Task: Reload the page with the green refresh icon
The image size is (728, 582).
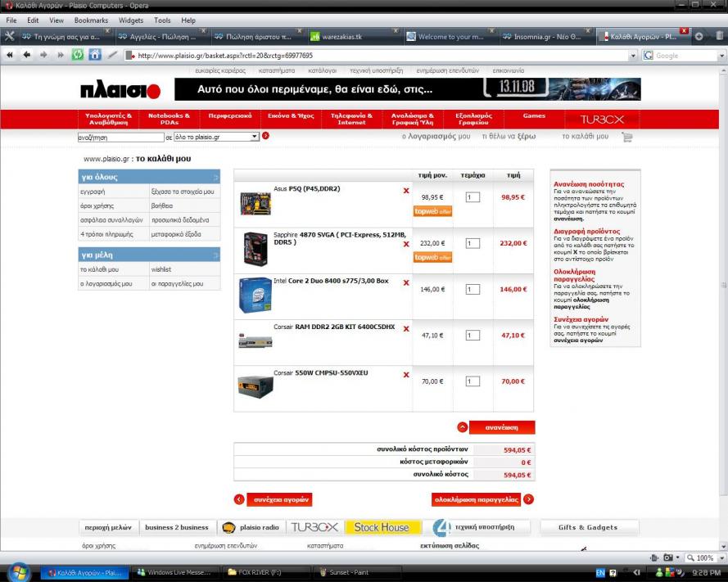Action: click(x=78, y=55)
